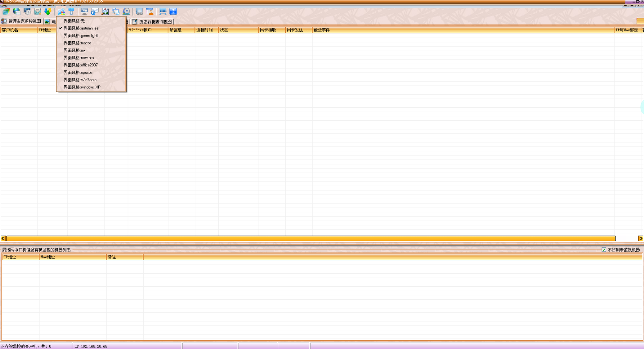644x349 pixels.
Task: Click upper table IP地址 column header
Action: pos(47,30)
